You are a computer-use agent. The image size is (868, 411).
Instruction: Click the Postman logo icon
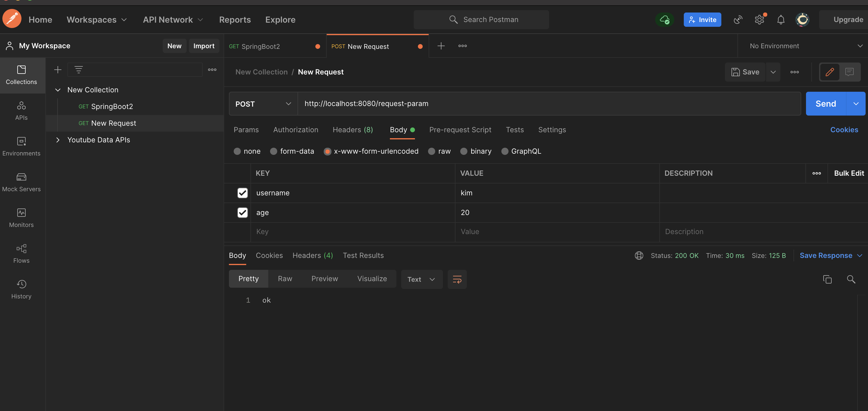point(12,19)
